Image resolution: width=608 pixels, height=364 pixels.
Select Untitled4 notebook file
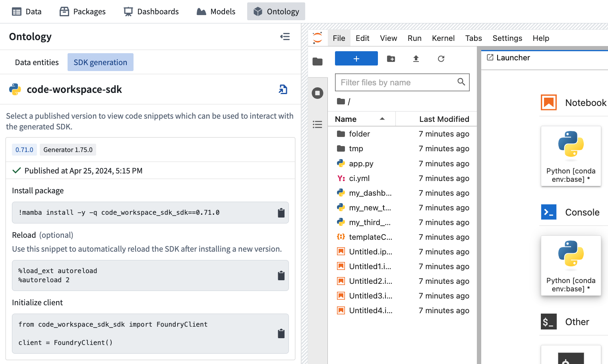pyautogui.click(x=402, y=310)
